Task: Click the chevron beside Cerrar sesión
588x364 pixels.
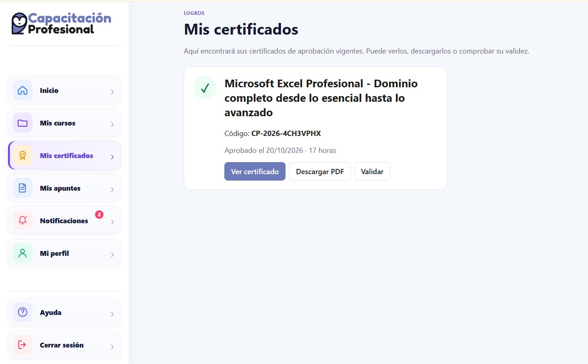Action: pos(112,346)
